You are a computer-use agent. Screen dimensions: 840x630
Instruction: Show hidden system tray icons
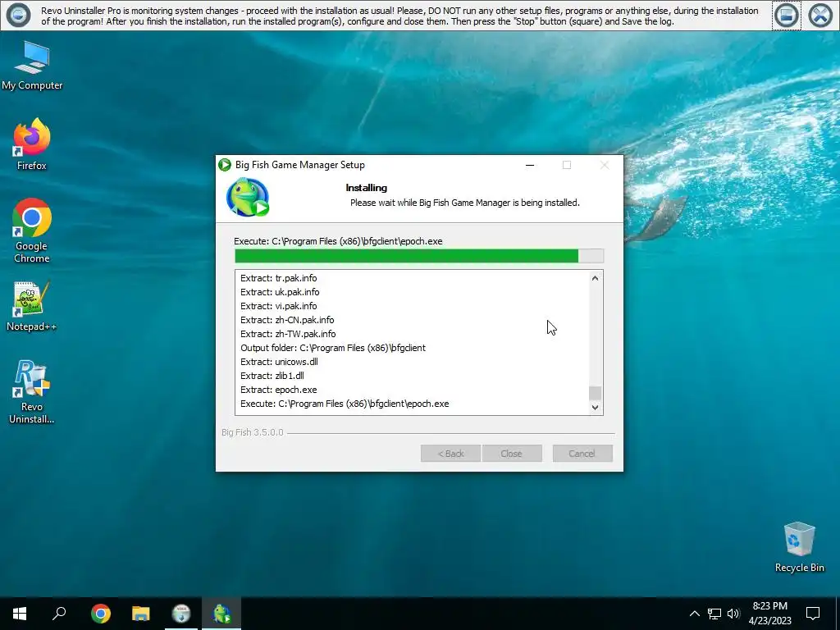(x=694, y=614)
